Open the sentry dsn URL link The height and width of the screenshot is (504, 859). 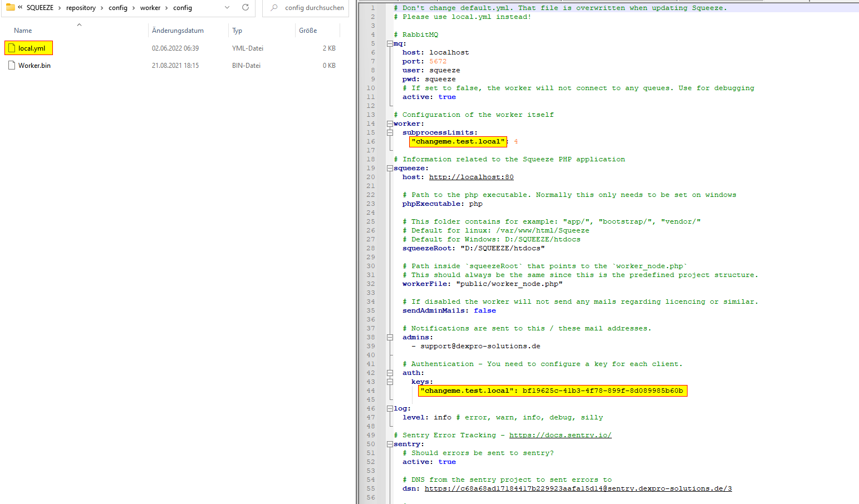pyautogui.click(x=578, y=488)
